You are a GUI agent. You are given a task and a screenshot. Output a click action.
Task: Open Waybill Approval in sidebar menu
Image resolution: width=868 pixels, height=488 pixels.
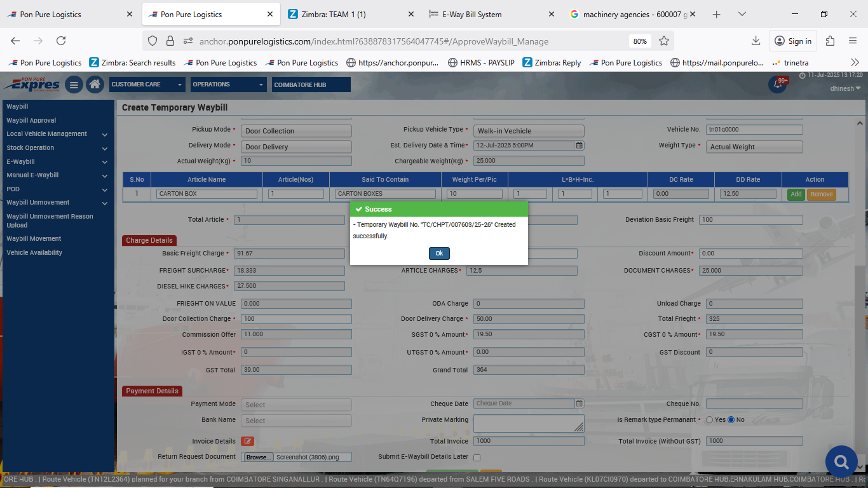coord(31,120)
